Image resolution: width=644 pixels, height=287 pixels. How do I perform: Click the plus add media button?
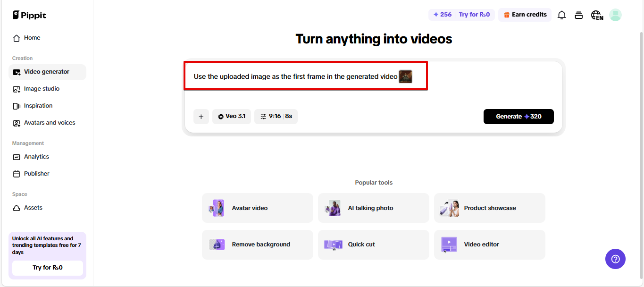[201, 117]
